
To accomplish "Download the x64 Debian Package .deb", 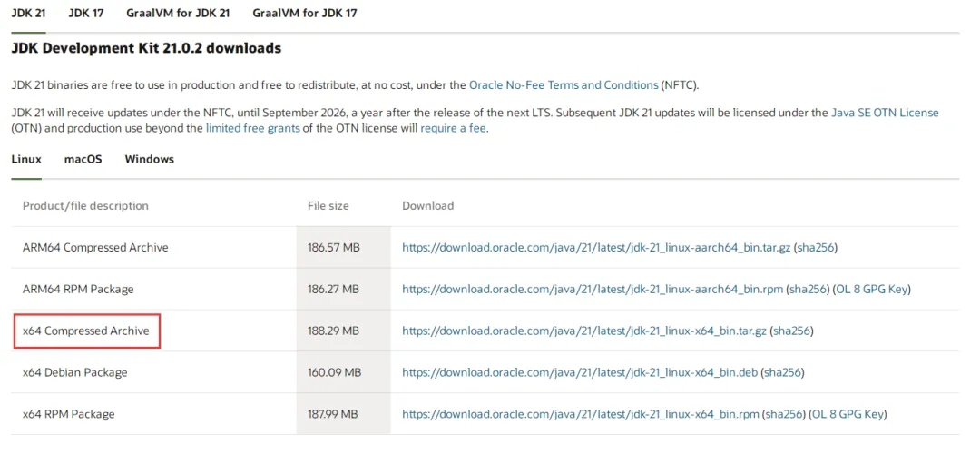I will (579, 372).
